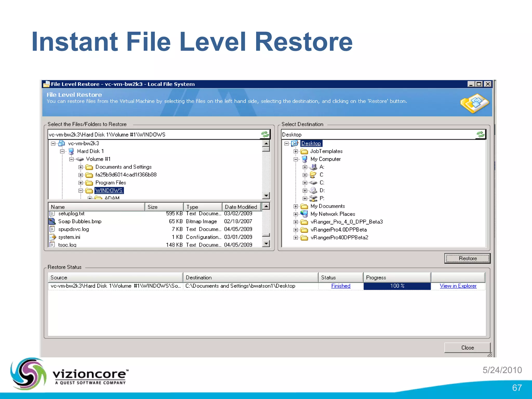The height and width of the screenshot is (399, 532).
Task: Click the My Documents folder icon
Action: point(304,206)
